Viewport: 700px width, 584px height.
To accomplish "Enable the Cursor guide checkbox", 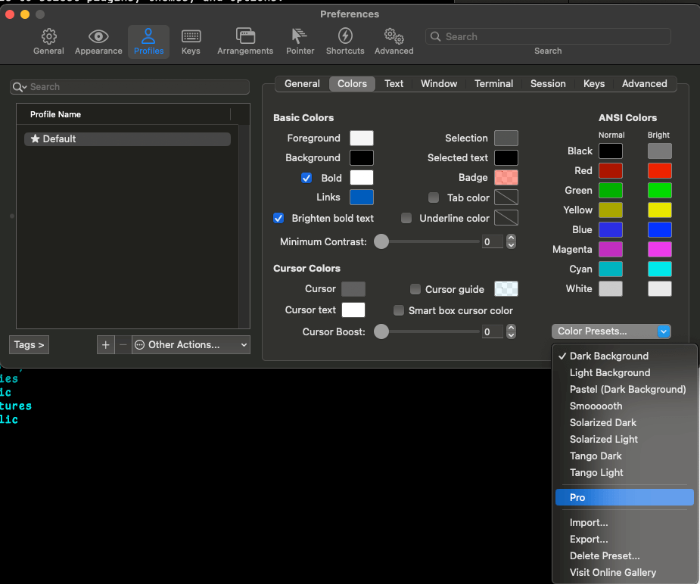I will 415,289.
